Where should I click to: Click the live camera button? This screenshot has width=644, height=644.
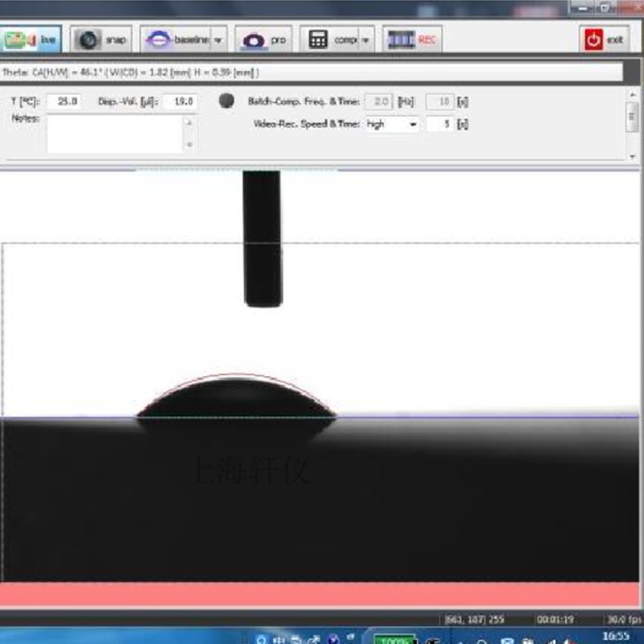[x=30, y=39]
